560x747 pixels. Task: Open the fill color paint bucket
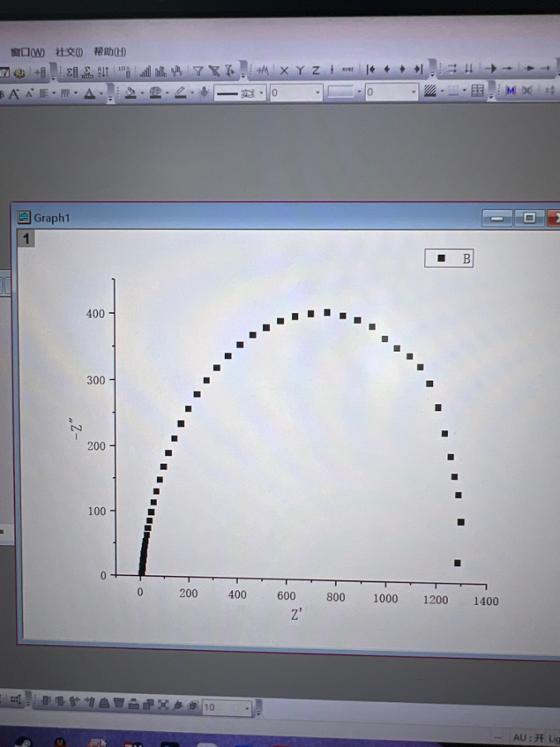(130, 93)
